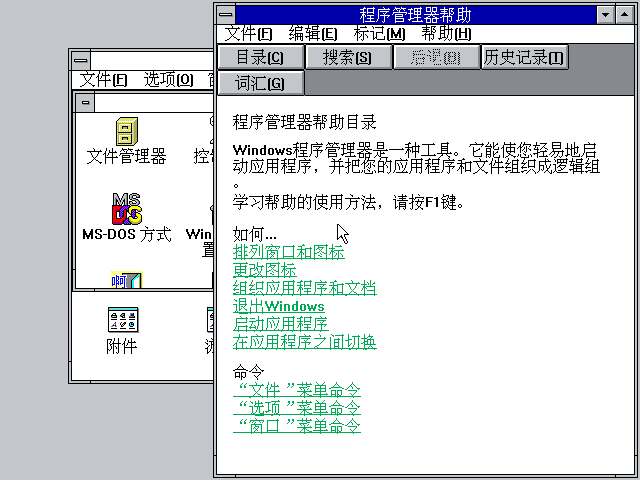
Task: Click the 程序管理器帮助目录 heading text
Action: coord(304,122)
